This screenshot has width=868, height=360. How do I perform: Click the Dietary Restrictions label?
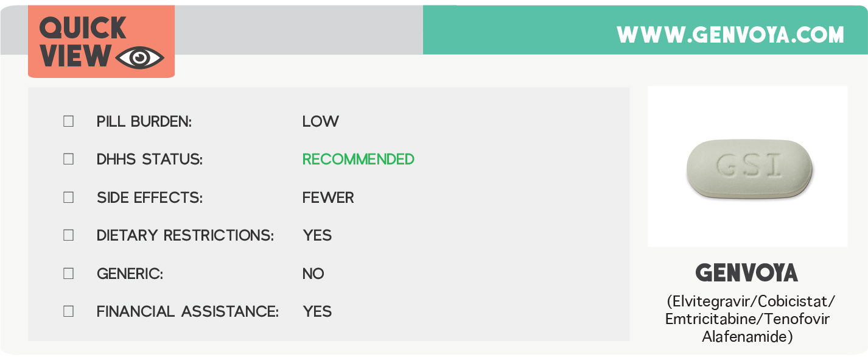(185, 235)
